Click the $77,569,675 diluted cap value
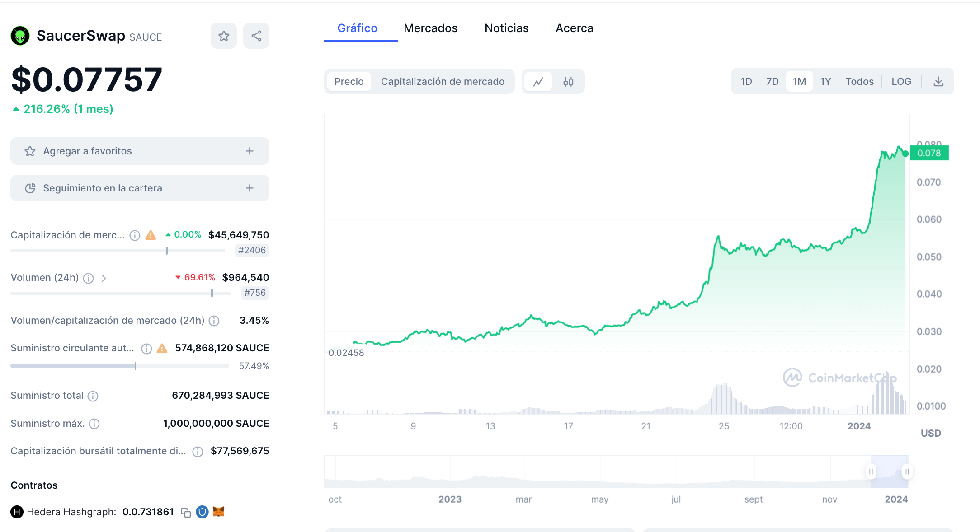Image resolution: width=980 pixels, height=532 pixels. pos(240,451)
